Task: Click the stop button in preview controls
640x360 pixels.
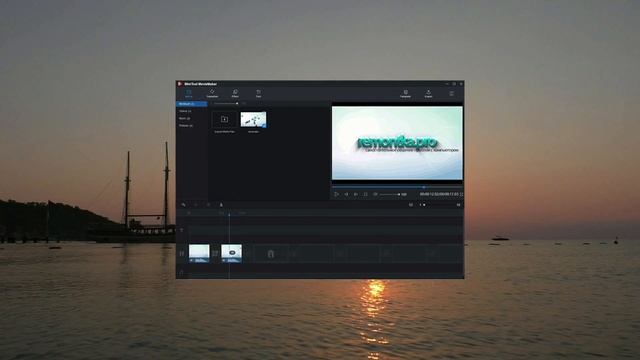Action: [x=366, y=194]
